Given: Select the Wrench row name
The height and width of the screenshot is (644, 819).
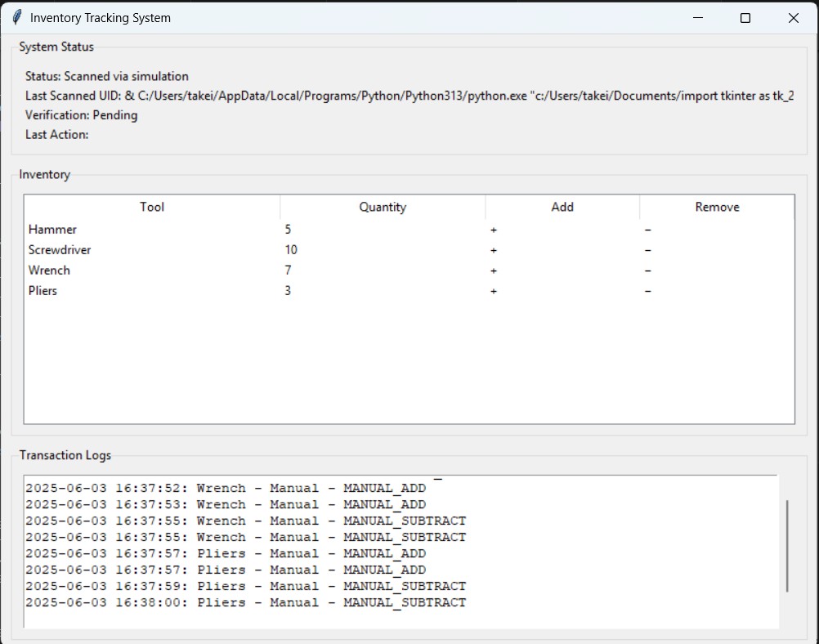Looking at the screenshot, I should pyautogui.click(x=49, y=270).
